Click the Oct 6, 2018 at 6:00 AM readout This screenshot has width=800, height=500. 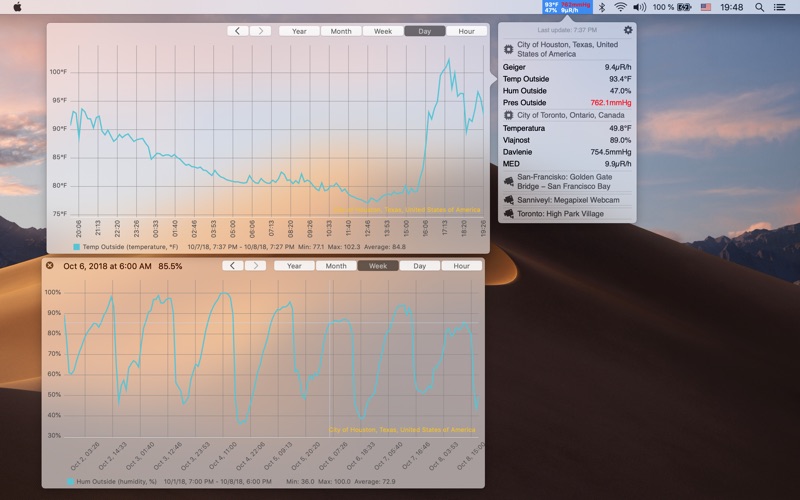(107, 266)
